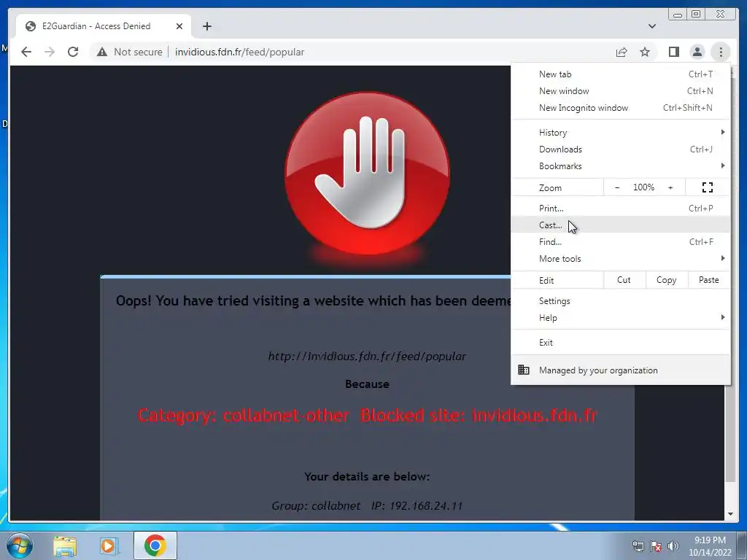Open the side panel icon

click(x=673, y=52)
